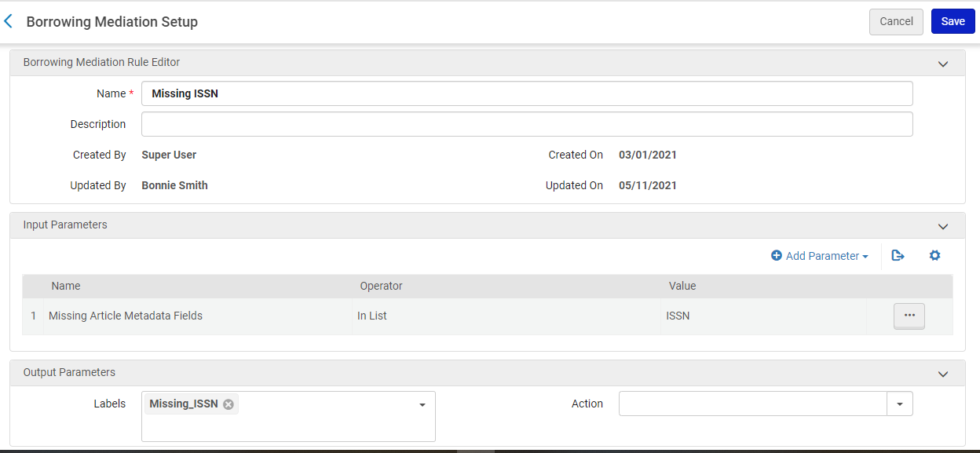Image resolution: width=980 pixels, height=453 pixels.
Task: Click the export list icon
Action: (898, 255)
